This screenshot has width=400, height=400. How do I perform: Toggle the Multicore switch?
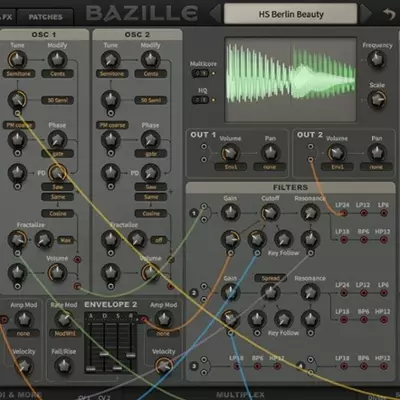pos(200,73)
